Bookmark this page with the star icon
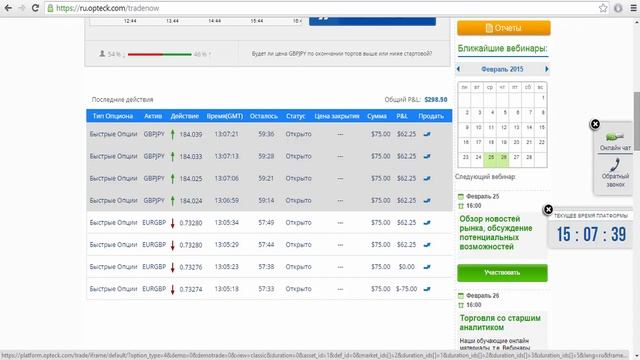This screenshot has width=640, height=360. (x=603, y=8)
